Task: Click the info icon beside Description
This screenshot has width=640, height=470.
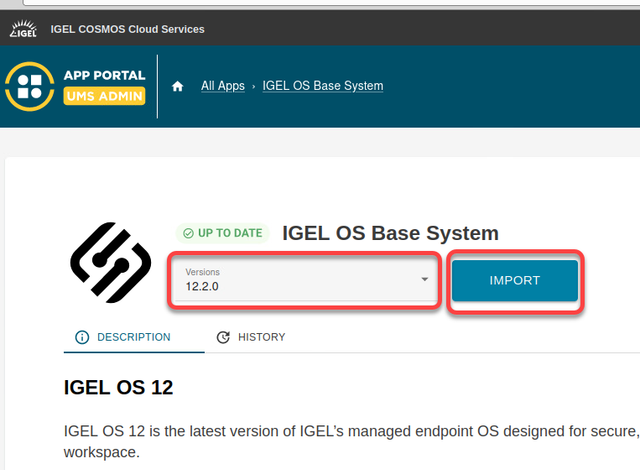Action: (x=82, y=338)
